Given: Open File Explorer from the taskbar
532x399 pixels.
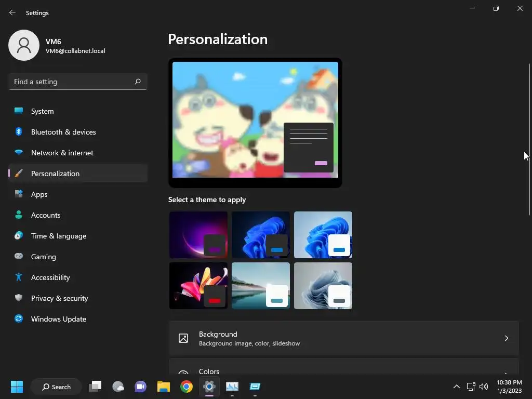Looking at the screenshot, I should click(x=164, y=387).
